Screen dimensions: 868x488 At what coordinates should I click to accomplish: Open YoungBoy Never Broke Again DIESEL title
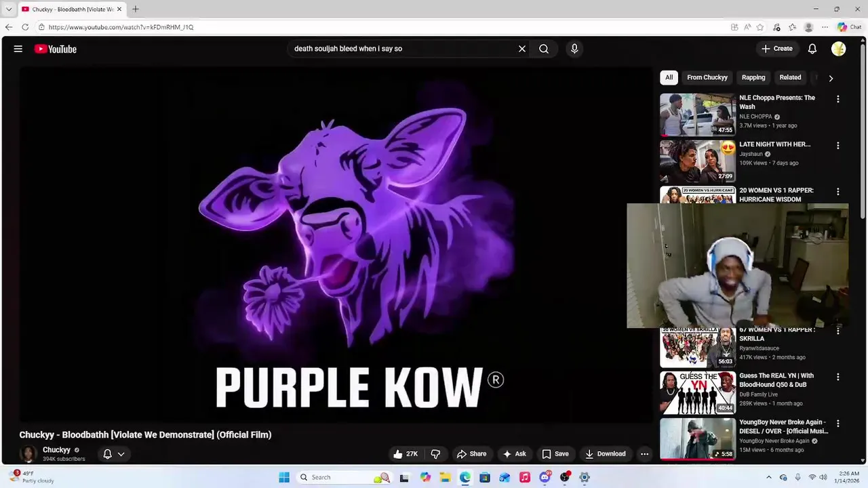[784, 426]
